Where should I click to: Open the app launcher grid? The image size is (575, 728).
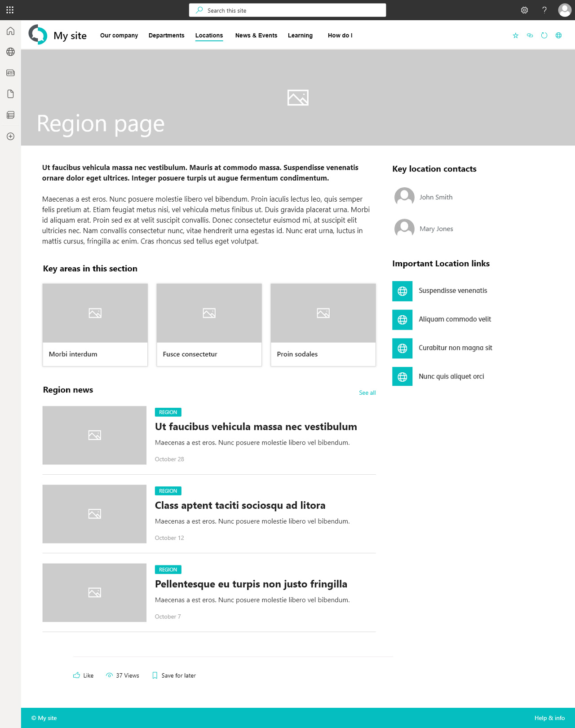point(10,10)
